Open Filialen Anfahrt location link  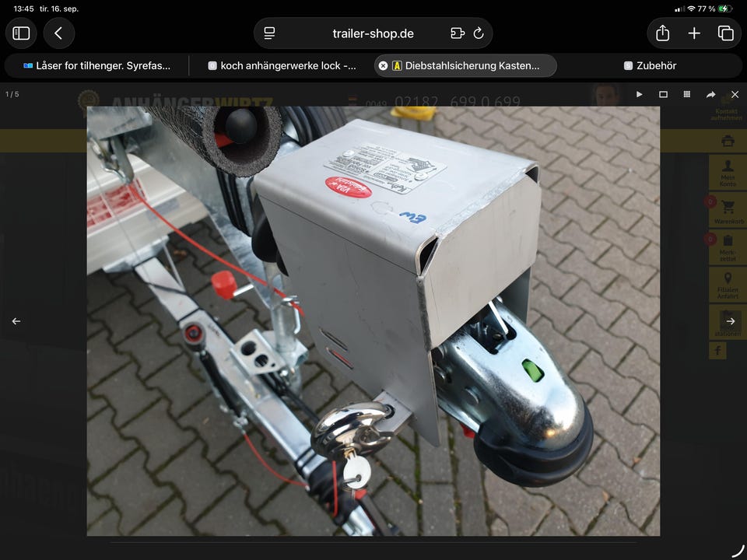(728, 285)
